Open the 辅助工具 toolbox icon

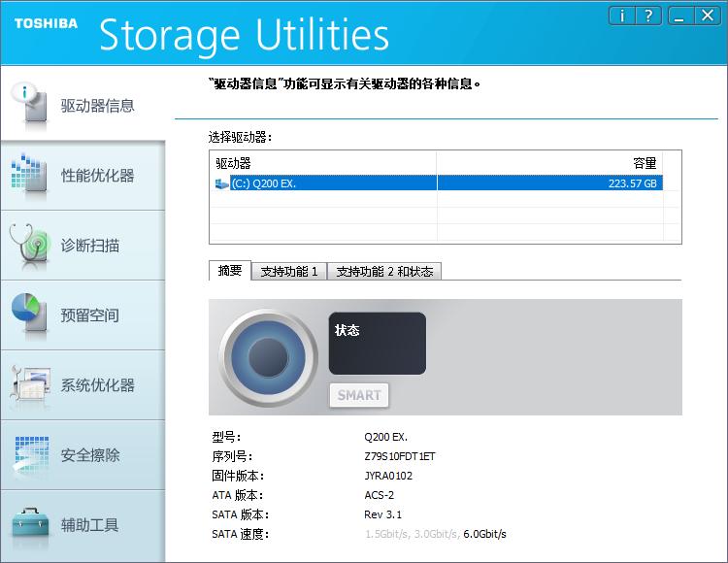29,525
